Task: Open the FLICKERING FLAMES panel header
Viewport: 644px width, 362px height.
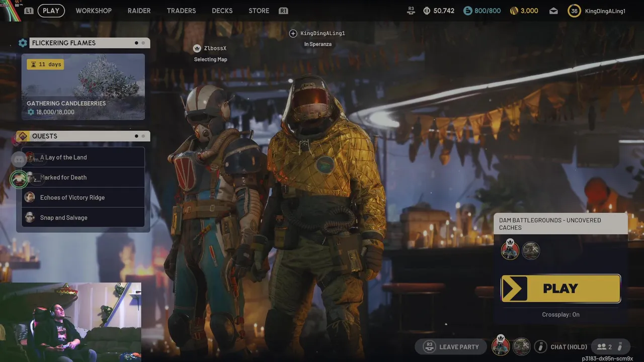Action: 90,43
